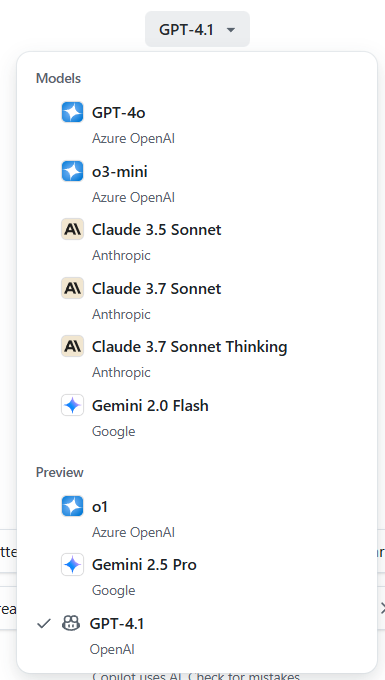The width and height of the screenshot is (385, 680).
Task: Click the o3-mini Azure OpenAI icon
Action: pos(72,171)
